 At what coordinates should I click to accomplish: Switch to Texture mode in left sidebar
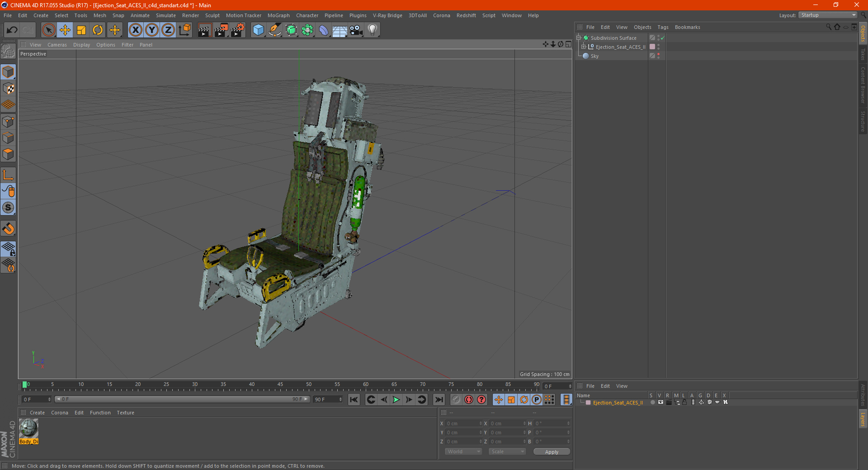(8, 88)
